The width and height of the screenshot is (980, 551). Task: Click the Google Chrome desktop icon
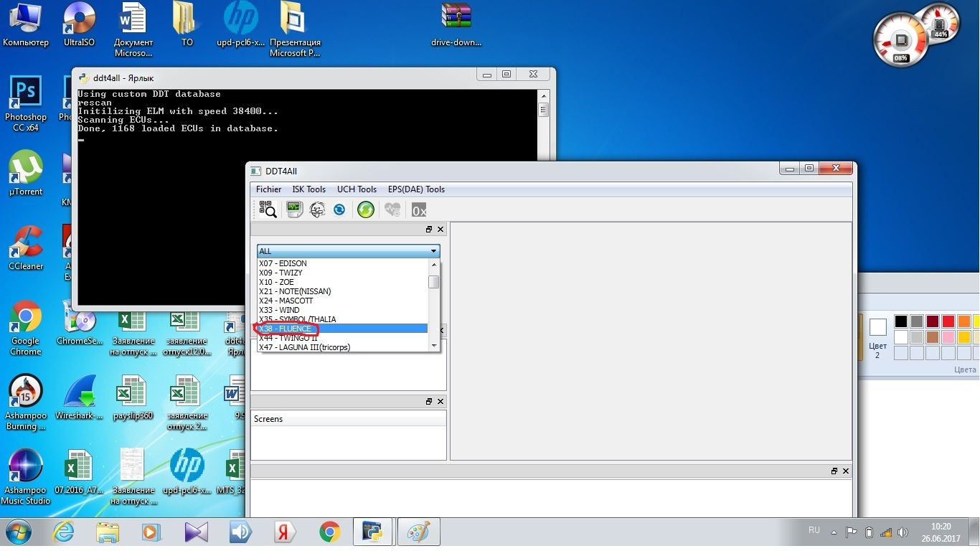[25, 327]
